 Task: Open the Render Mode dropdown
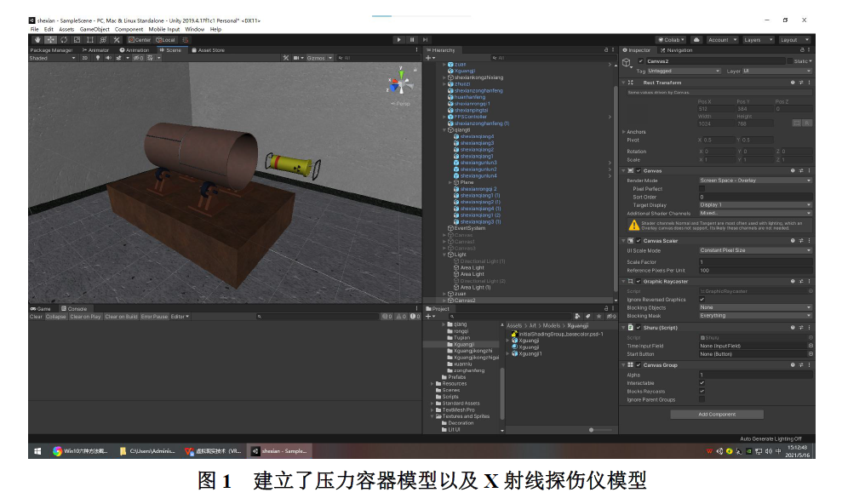754,180
